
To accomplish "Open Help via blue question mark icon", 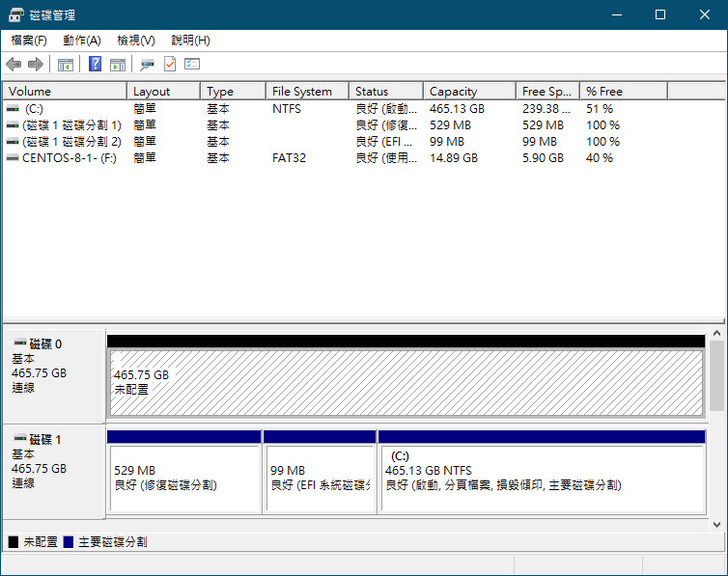I will point(95,65).
